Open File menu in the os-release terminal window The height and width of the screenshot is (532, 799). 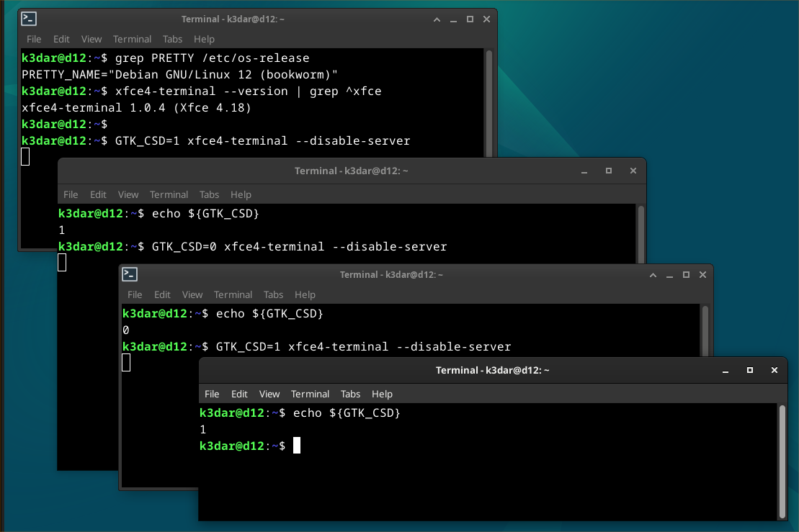pyautogui.click(x=34, y=39)
